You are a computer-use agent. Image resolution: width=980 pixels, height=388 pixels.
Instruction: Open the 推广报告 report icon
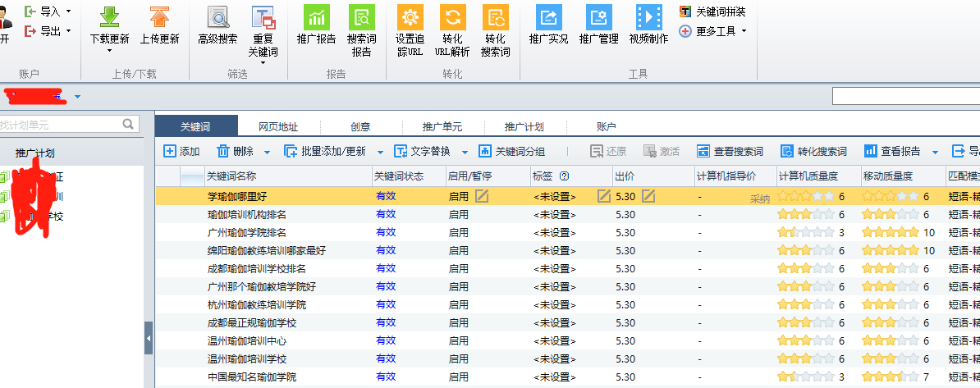[x=316, y=17]
